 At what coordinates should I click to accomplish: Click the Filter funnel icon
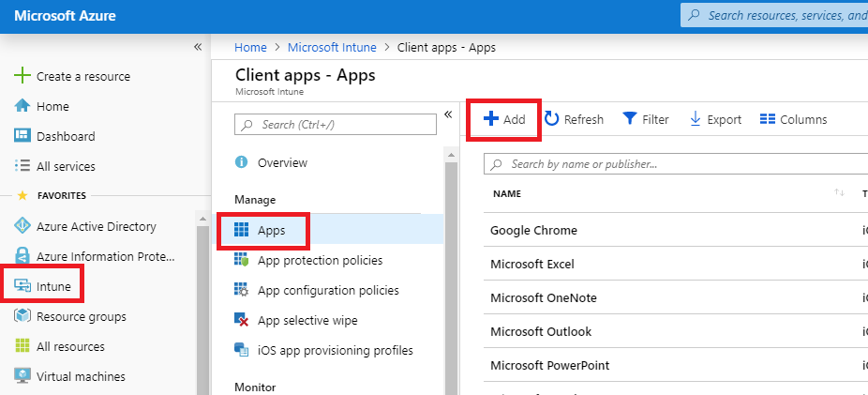point(629,118)
